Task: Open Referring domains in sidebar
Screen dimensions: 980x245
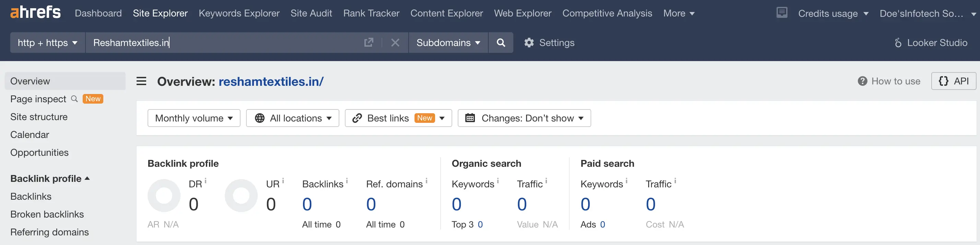Action: 49,232
